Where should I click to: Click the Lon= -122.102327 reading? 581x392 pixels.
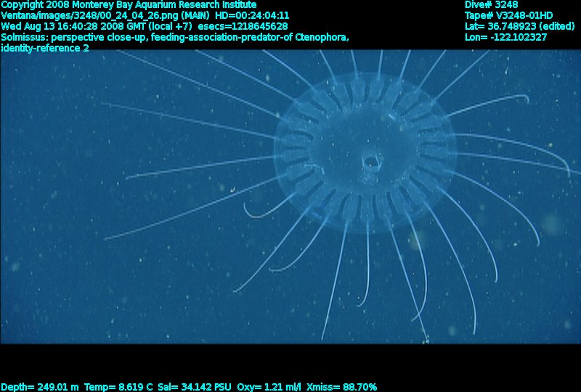click(505, 37)
